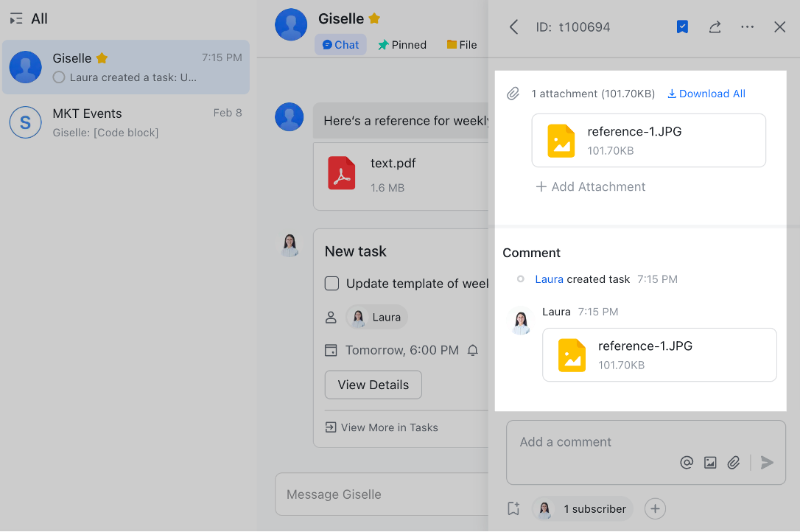Screen dimensions: 800x532
Task: Click Add Attachment button
Action: [x=591, y=187]
